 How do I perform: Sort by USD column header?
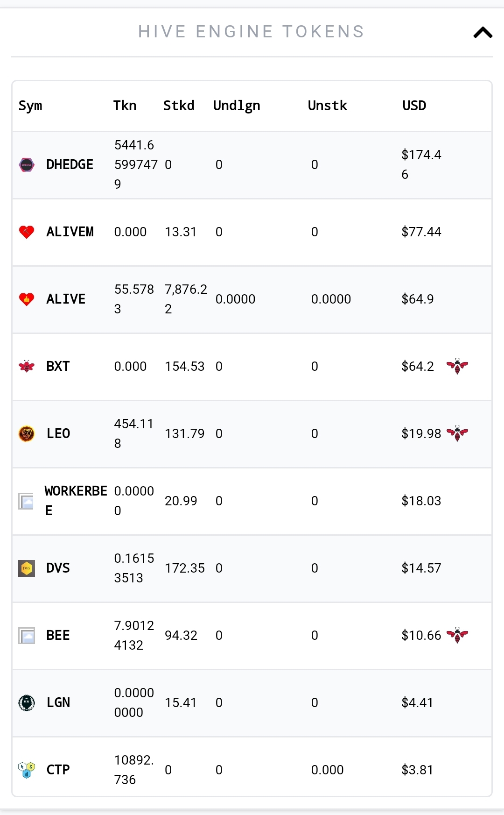414,106
